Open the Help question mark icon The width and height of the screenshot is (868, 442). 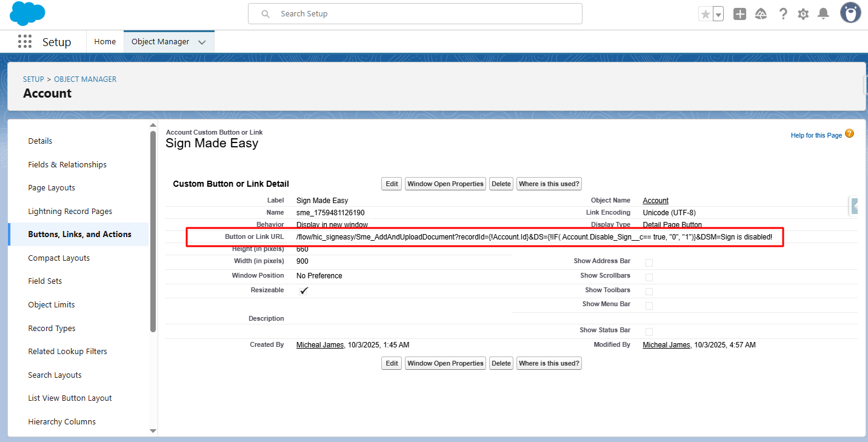783,14
